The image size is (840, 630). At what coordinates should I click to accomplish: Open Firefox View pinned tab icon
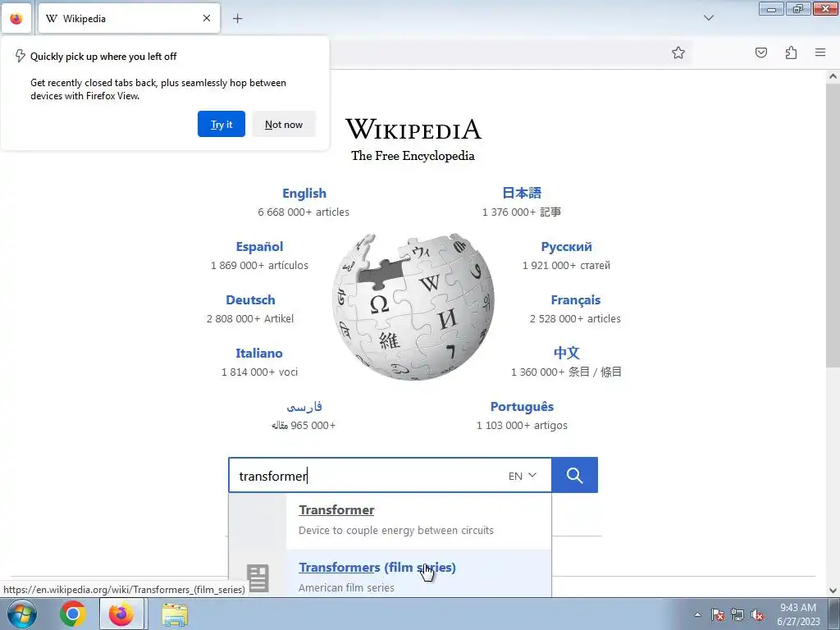(x=16, y=19)
